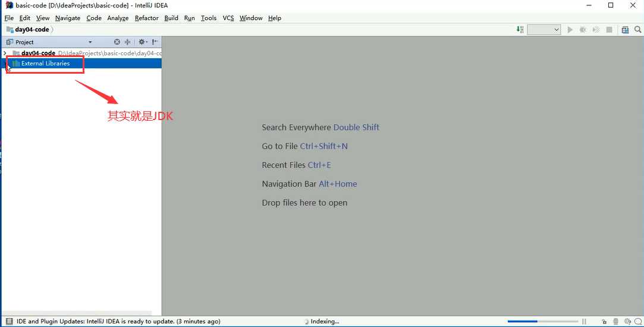
Task: Open the Help menu
Action: point(275,18)
